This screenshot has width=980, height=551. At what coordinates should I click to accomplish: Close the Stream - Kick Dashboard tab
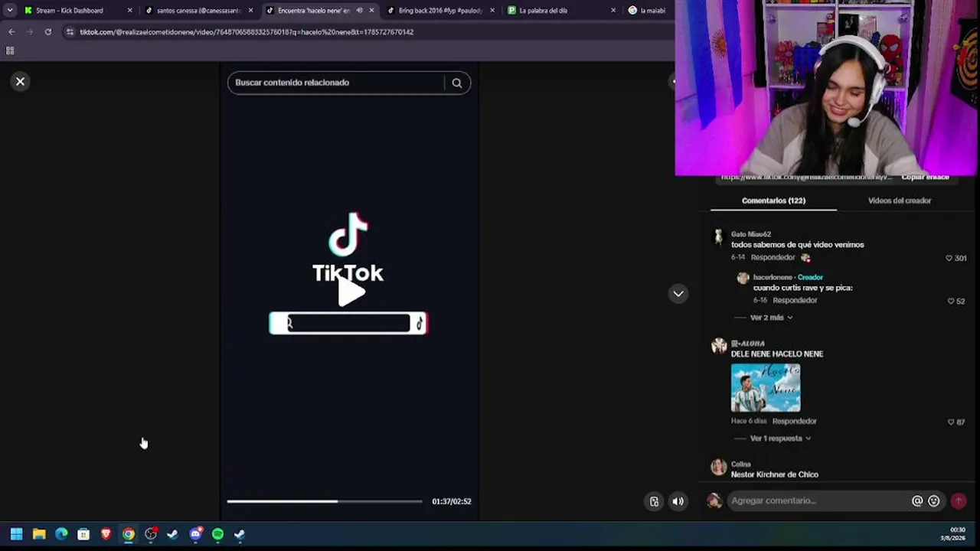(x=129, y=11)
